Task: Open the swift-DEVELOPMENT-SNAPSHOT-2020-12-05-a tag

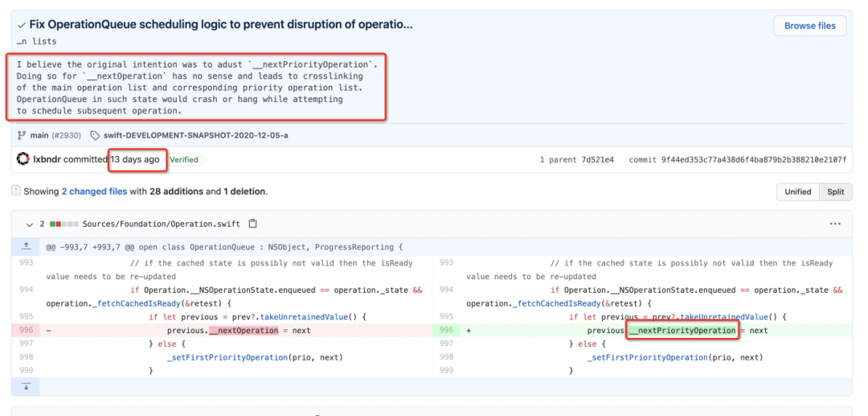Action: tap(194, 135)
